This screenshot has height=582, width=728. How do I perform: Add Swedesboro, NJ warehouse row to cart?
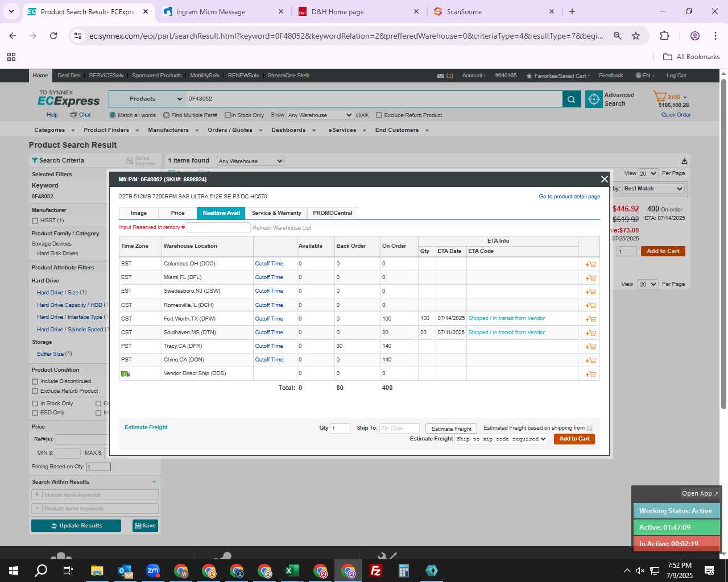click(590, 292)
